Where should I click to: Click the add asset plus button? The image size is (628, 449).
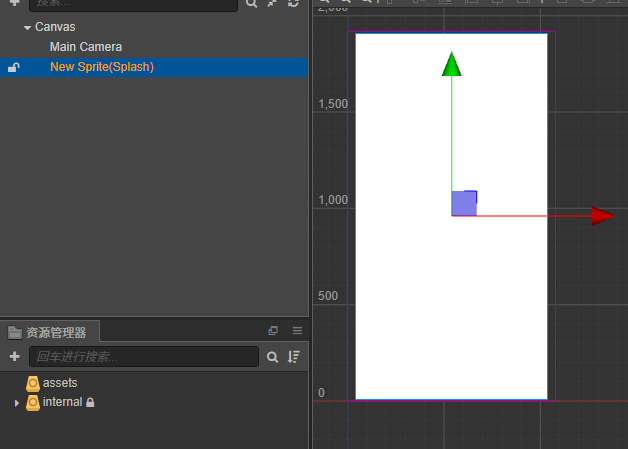(14, 356)
